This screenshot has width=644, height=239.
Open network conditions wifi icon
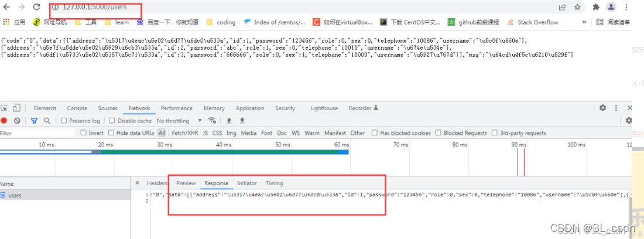(x=212, y=121)
